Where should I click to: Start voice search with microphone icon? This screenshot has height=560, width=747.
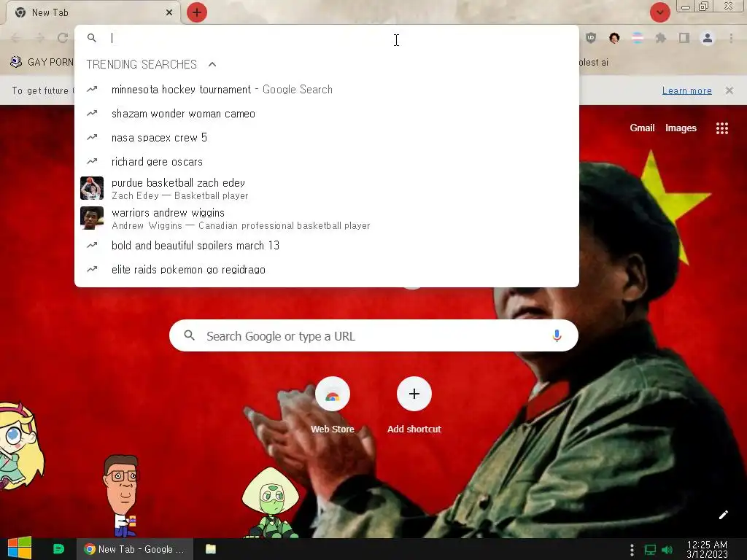[x=557, y=335]
